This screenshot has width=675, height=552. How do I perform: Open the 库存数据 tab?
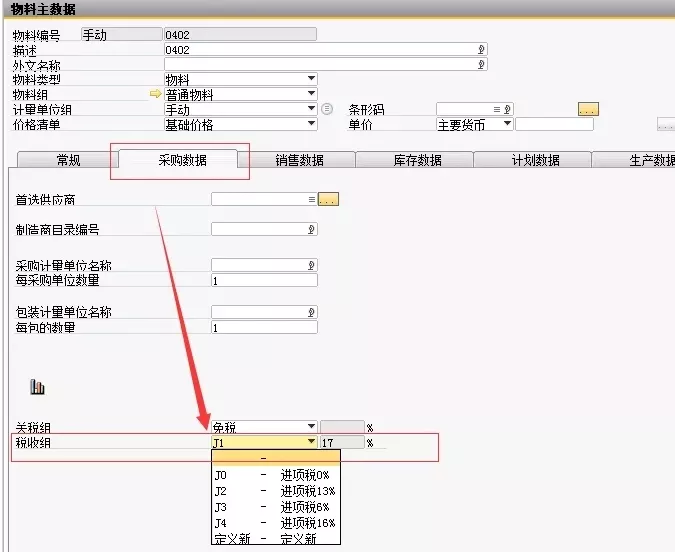[x=415, y=160]
